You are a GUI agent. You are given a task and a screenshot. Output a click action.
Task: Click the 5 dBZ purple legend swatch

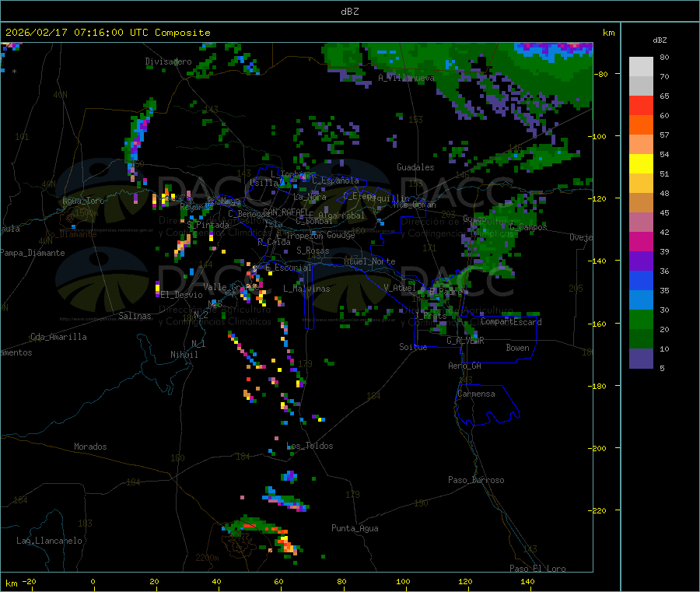641,358
